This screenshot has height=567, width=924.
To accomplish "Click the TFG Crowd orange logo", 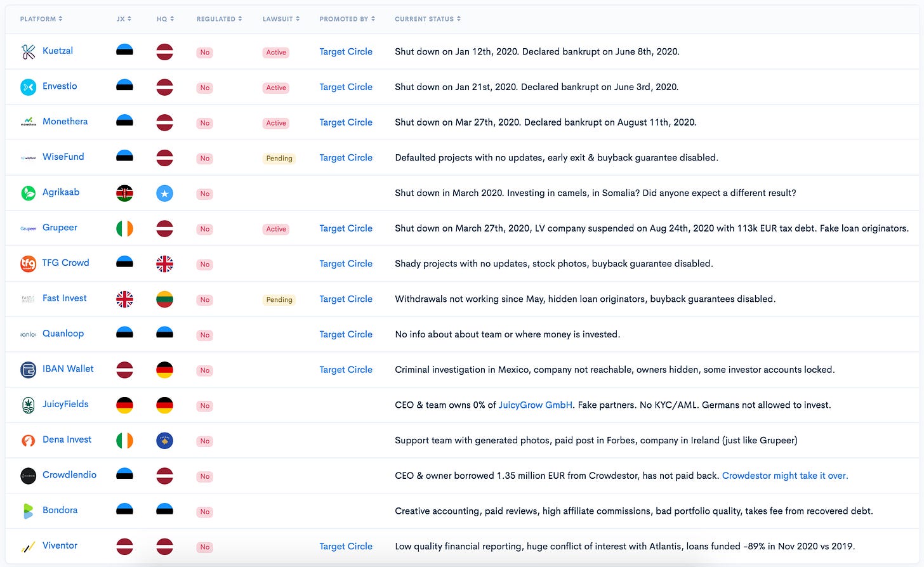I will [29, 264].
